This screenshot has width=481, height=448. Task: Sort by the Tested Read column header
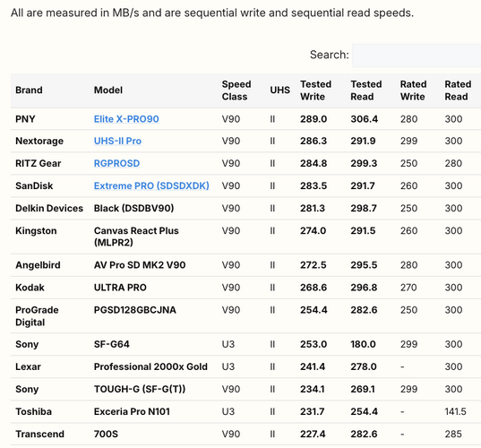[366, 90]
